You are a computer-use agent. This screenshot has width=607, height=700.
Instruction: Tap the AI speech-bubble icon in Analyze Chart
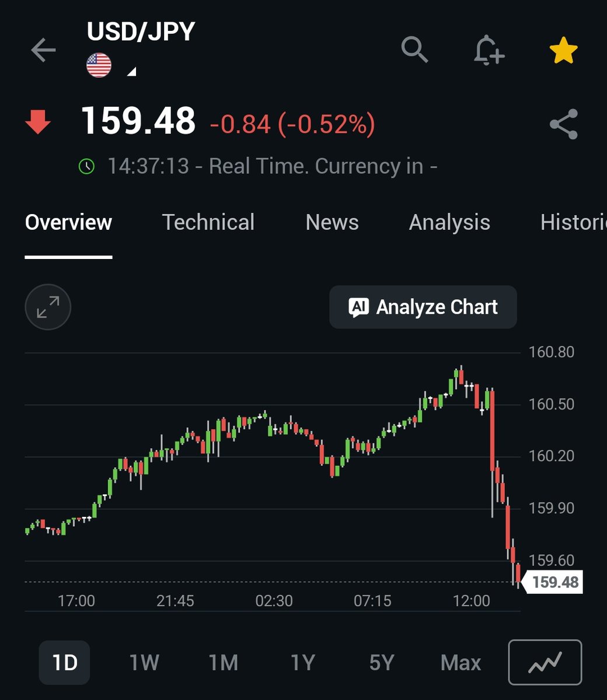point(359,307)
